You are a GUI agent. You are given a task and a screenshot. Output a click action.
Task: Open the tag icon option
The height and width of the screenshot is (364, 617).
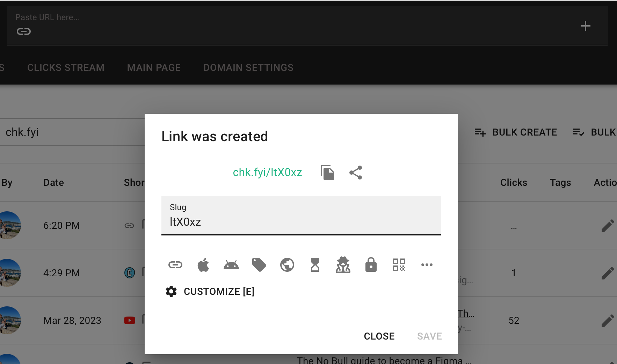point(259,265)
